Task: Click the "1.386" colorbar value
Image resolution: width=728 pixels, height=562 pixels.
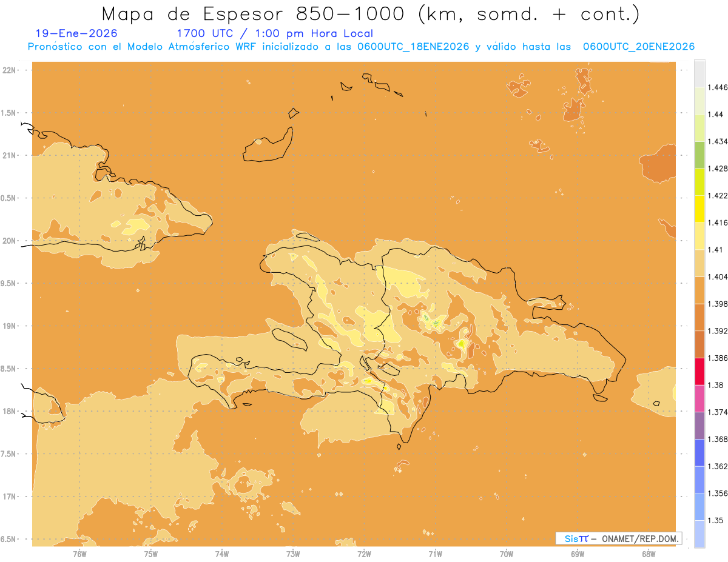Action: pyautogui.click(x=717, y=358)
